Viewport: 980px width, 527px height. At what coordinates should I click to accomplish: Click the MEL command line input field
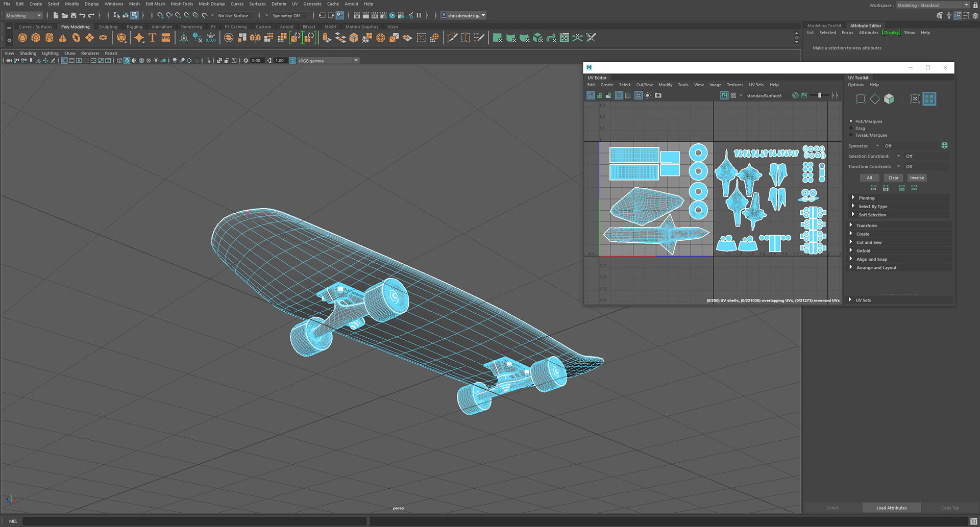[194, 521]
